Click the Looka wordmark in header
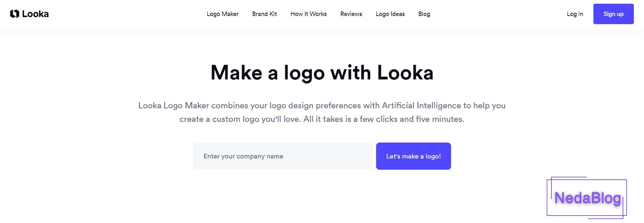Screen dimensions: 644x223 pyautogui.click(x=35, y=14)
